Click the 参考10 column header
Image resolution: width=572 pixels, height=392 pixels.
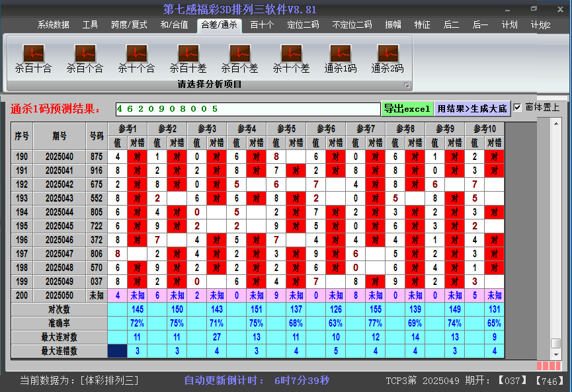(485, 129)
